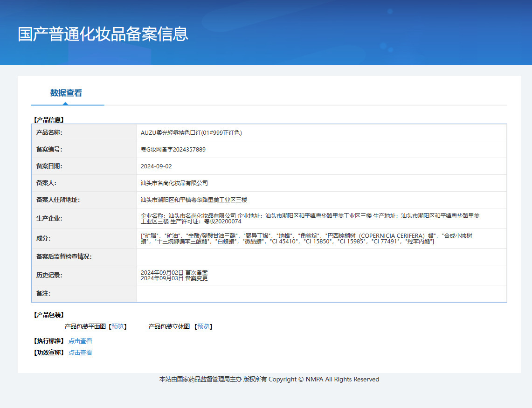Open 点击查看 link beside 功效宣称
Image resolution: width=532 pixels, height=408 pixels.
click(x=80, y=353)
